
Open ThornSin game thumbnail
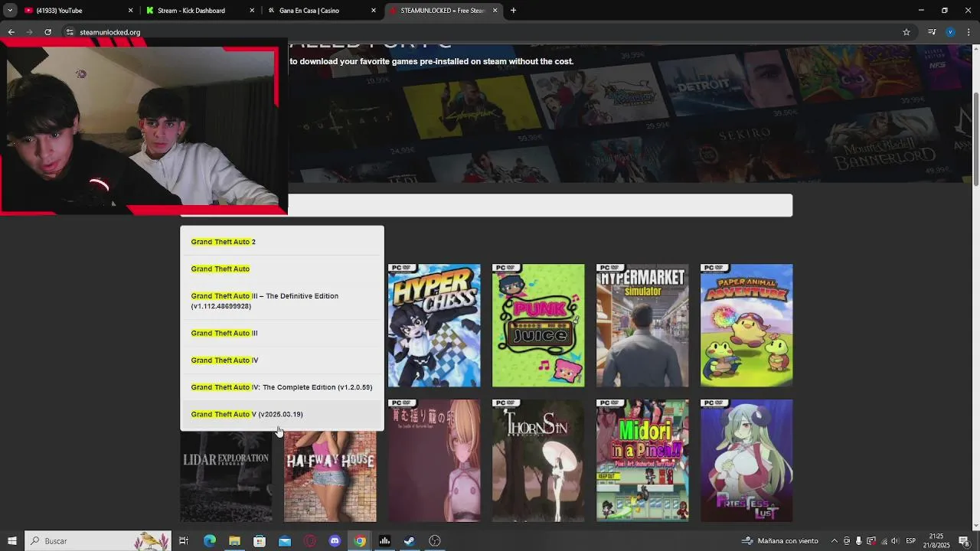(x=538, y=461)
